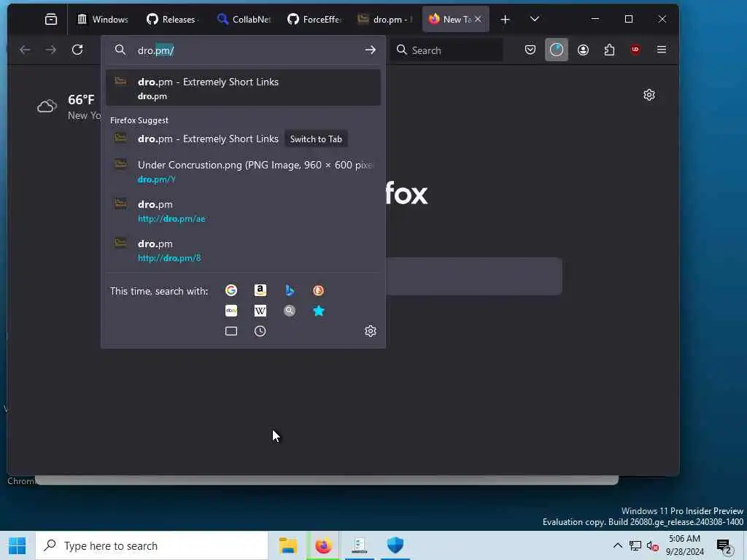
Task: Click the address bar containing dro.pm/
Action: pos(243,50)
